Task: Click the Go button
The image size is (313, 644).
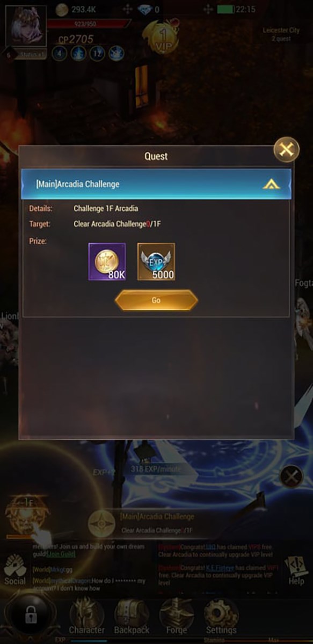Action: click(x=156, y=300)
